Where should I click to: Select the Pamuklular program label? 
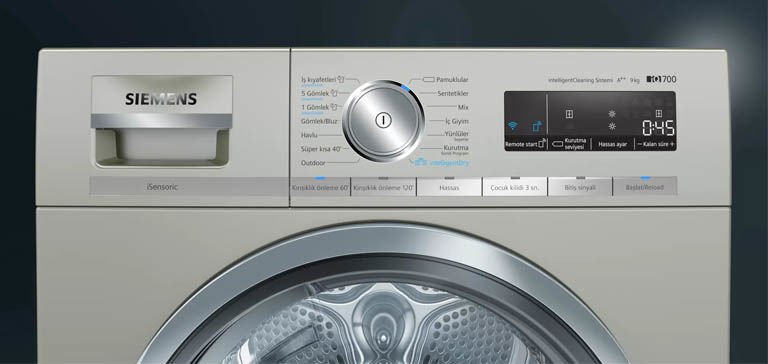click(453, 79)
